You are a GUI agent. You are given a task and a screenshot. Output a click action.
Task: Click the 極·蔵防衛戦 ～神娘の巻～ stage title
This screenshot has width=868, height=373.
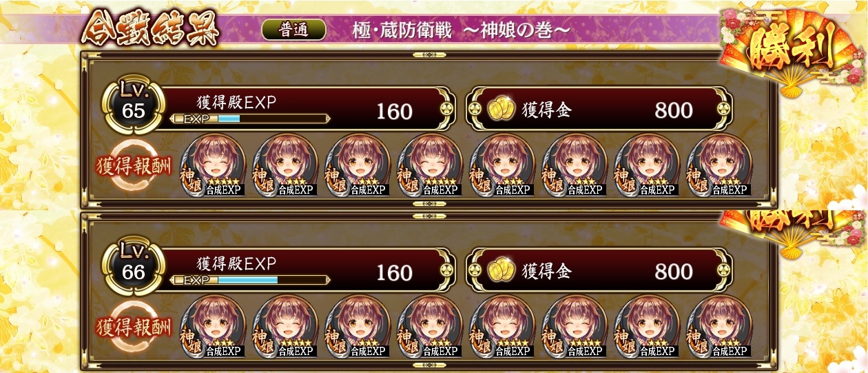click(462, 30)
